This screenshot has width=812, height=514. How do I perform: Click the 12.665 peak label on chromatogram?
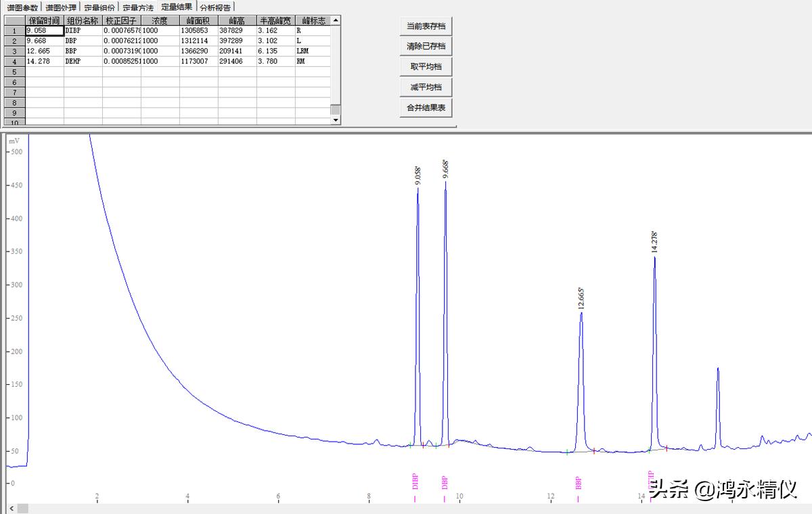581,298
